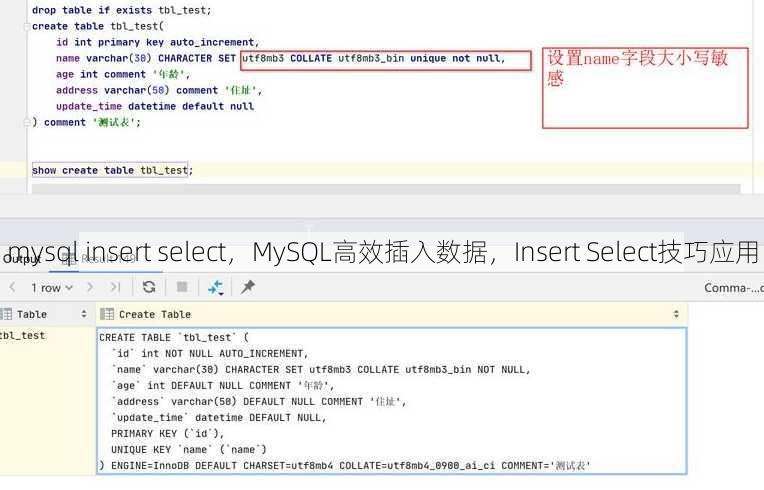
Task: Go to next page of results
Action: [90, 287]
